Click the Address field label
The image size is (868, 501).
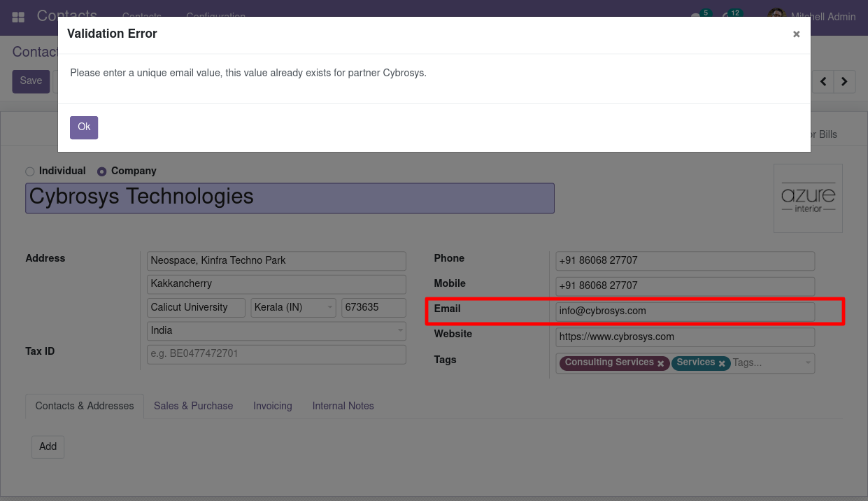click(x=45, y=259)
